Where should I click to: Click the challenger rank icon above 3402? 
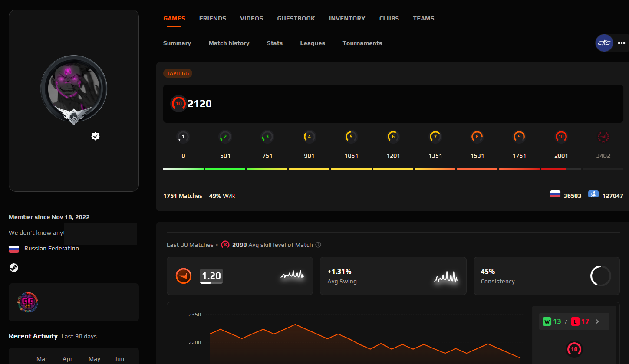[x=603, y=137]
